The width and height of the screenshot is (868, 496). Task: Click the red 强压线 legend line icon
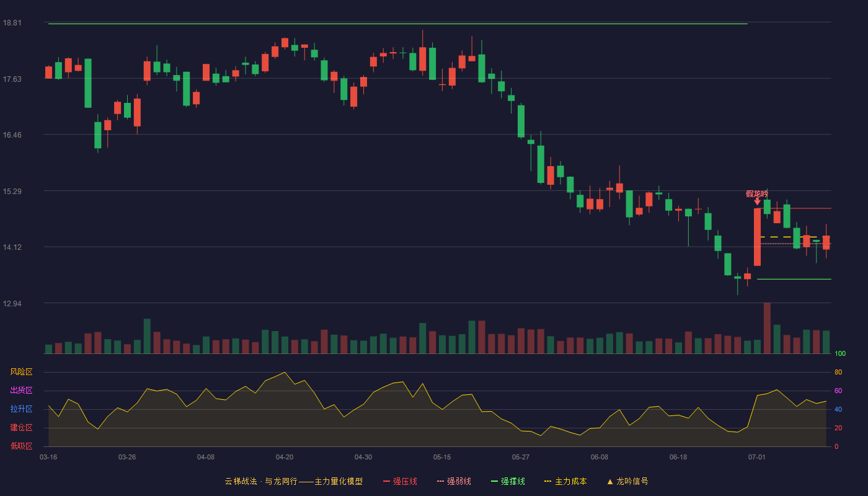tap(386, 481)
